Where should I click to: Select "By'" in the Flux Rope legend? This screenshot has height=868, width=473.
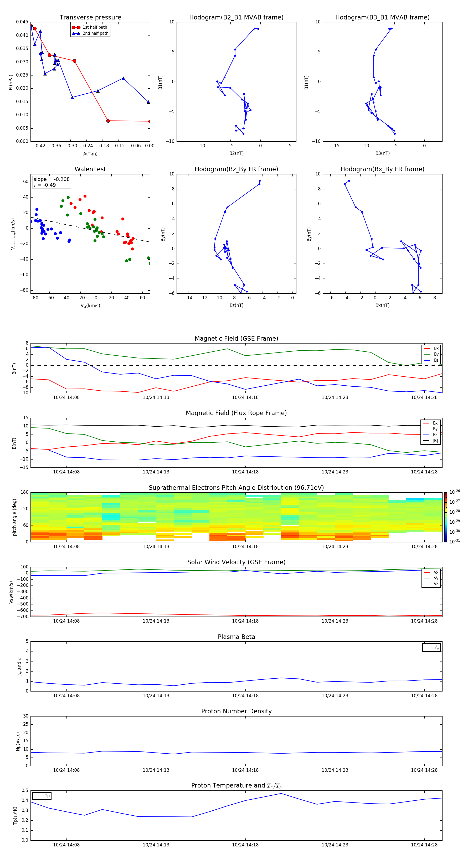tap(431, 429)
